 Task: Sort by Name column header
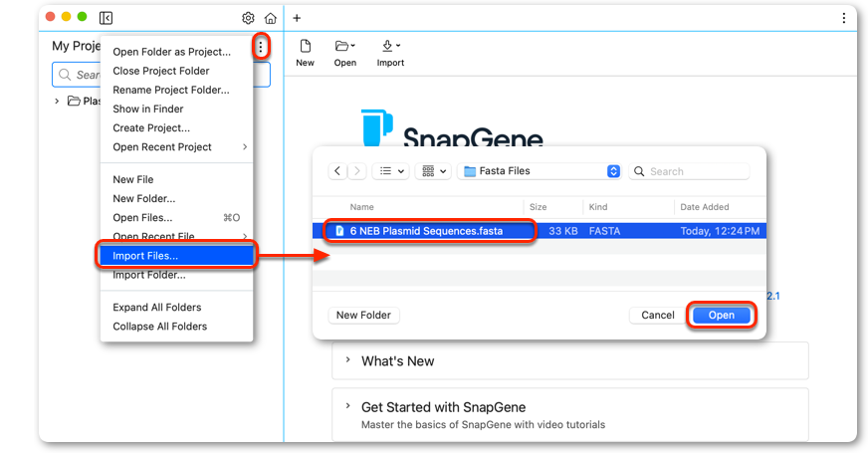361,206
